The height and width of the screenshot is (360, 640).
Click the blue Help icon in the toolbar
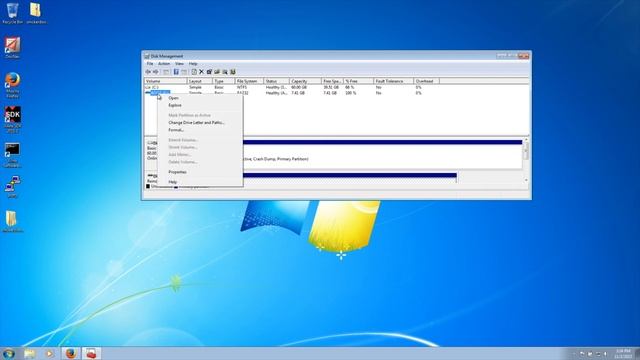pyautogui.click(x=176, y=72)
